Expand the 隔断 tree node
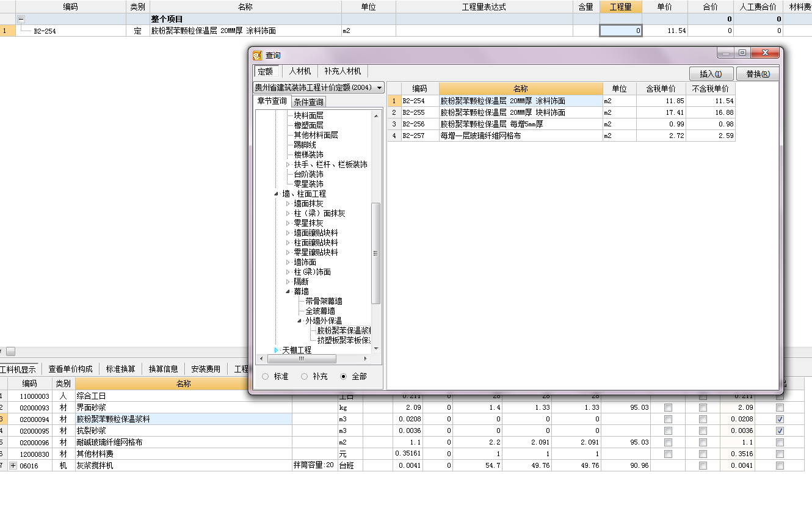 (288, 282)
